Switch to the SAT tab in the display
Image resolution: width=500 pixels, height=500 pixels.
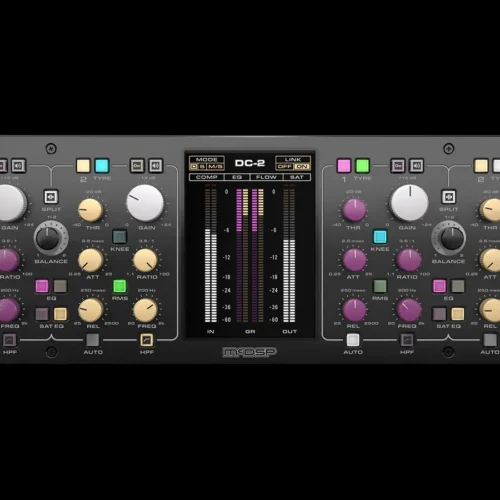coord(296,177)
